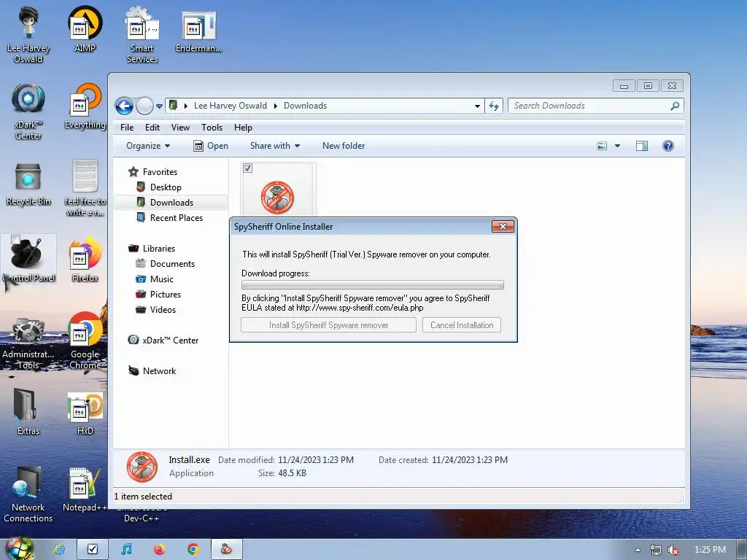Open Explorer help with the question mark icon
The width and height of the screenshot is (747, 560).
pyautogui.click(x=668, y=146)
